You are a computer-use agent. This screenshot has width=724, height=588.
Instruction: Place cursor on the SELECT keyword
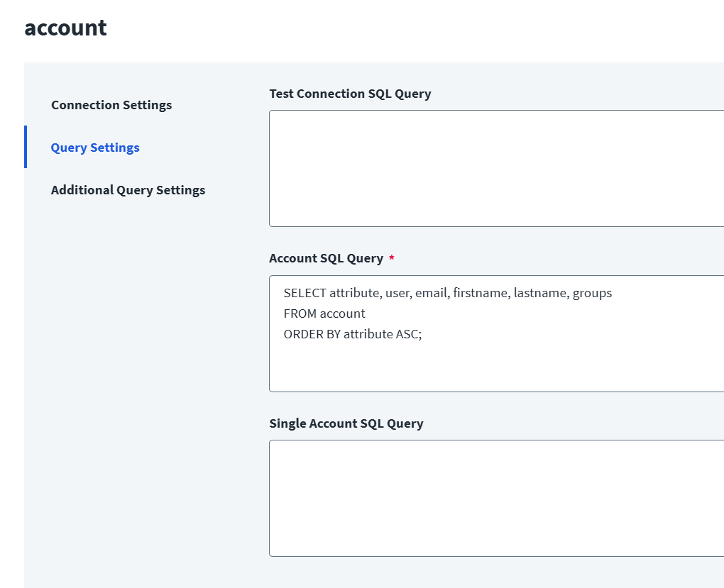(305, 293)
